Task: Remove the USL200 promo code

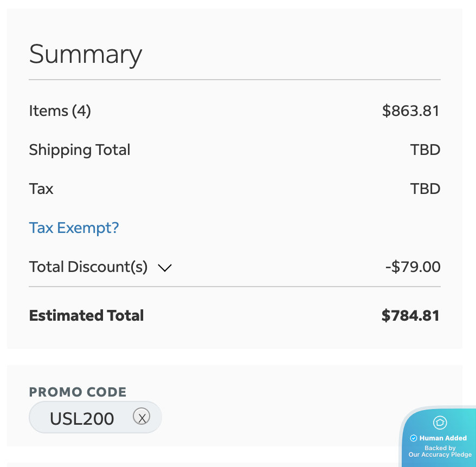Action: click(x=141, y=417)
